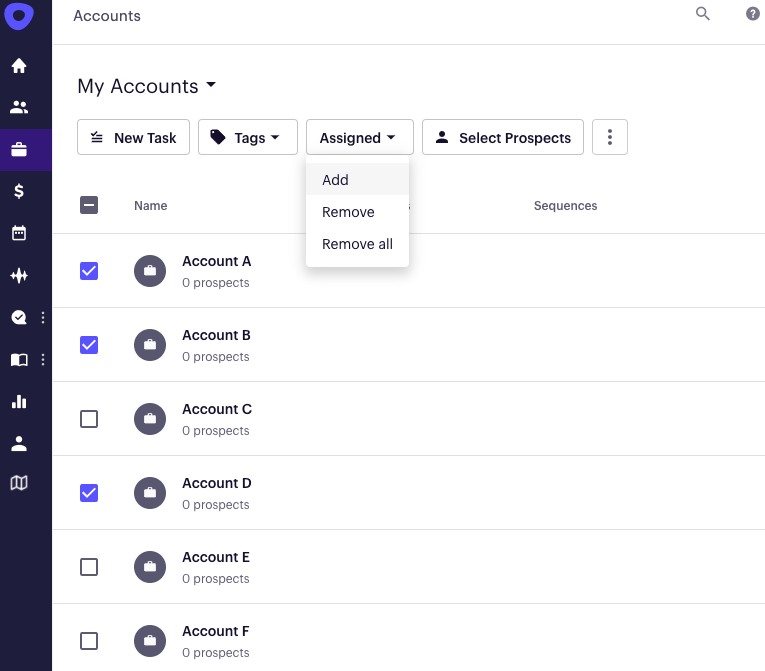Open Prospects people icon in sidebar
Screen dimensions: 765x671
(x=19, y=107)
